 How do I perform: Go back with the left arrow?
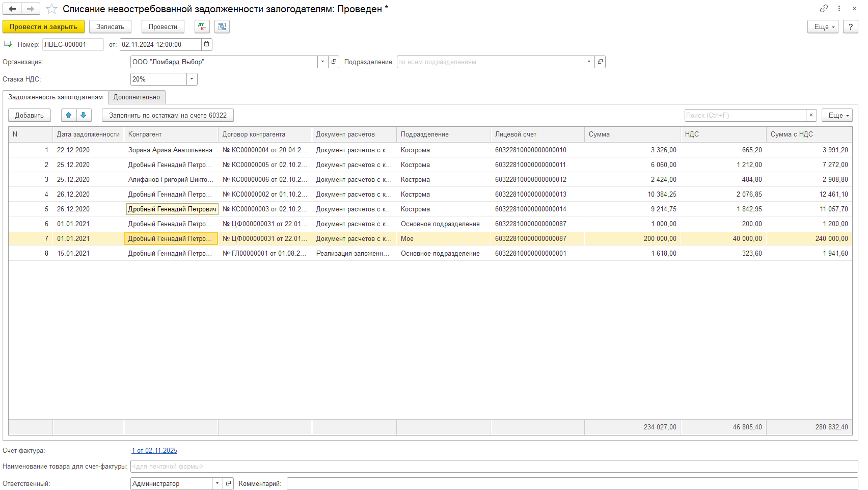tap(13, 9)
